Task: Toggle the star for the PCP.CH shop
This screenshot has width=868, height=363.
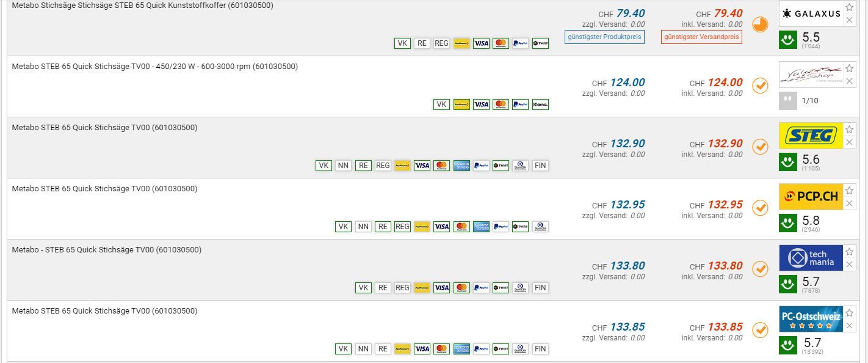Action: pos(849,191)
